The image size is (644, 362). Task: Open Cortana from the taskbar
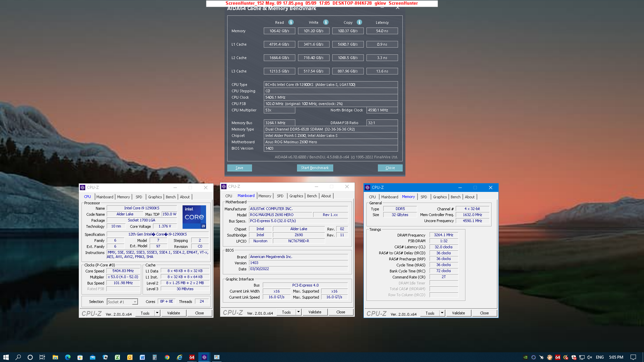point(30,357)
